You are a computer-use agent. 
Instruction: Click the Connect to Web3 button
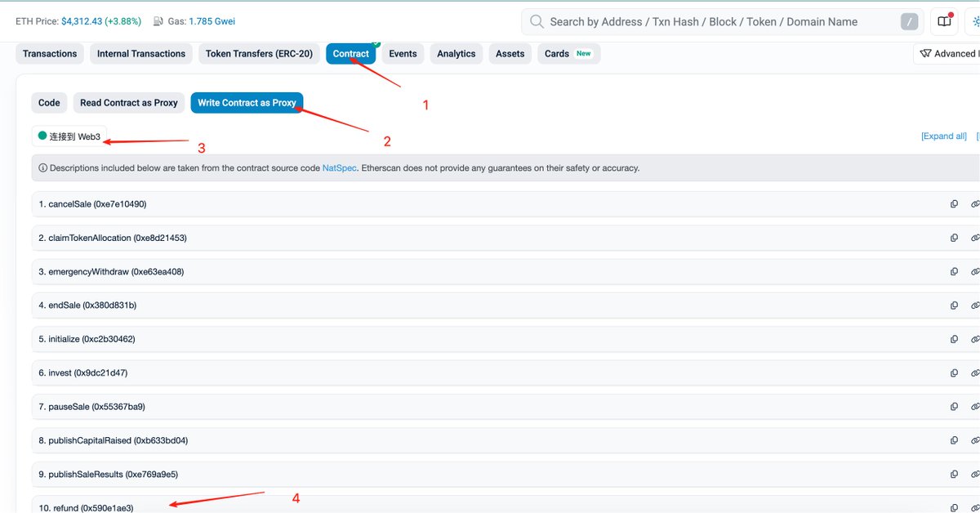click(69, 136)
